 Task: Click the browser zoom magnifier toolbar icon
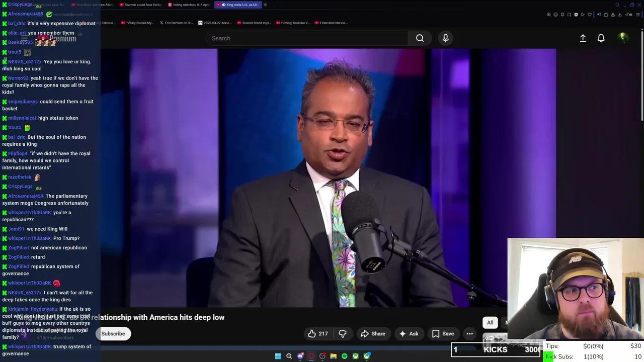549,15
